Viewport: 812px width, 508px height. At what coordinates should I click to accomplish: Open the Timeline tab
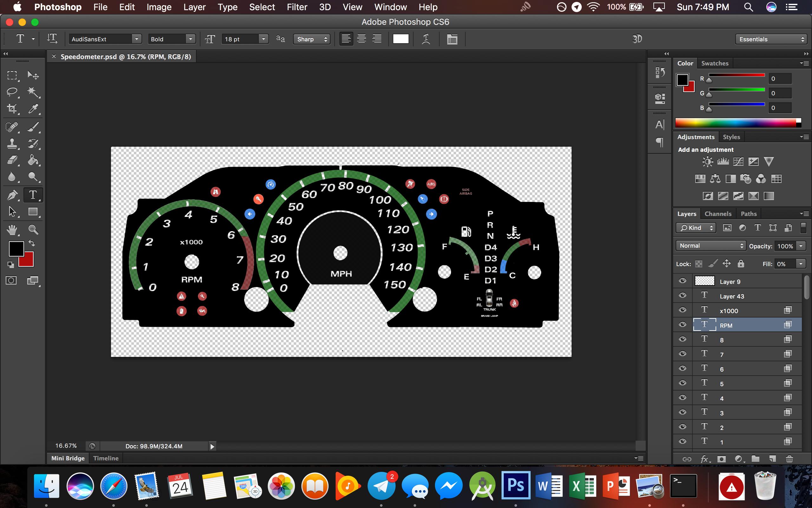[x=106, y=458]
